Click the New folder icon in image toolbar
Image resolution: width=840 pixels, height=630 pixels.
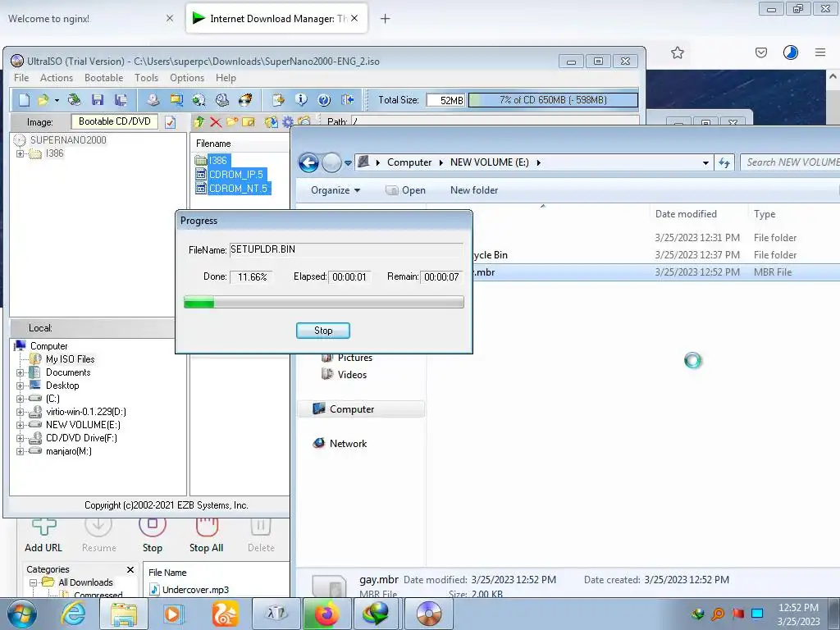click(232, 122)
